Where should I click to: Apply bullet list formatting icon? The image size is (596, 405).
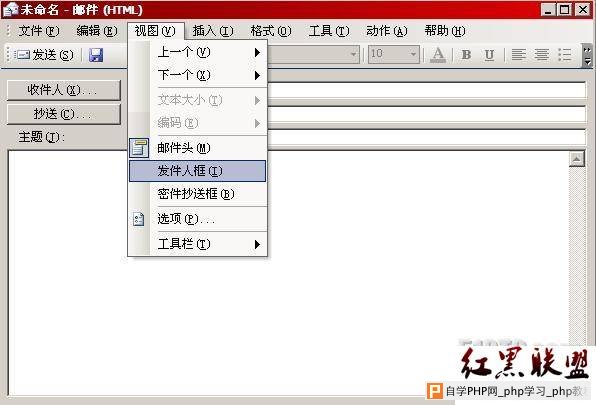[564, 55]
